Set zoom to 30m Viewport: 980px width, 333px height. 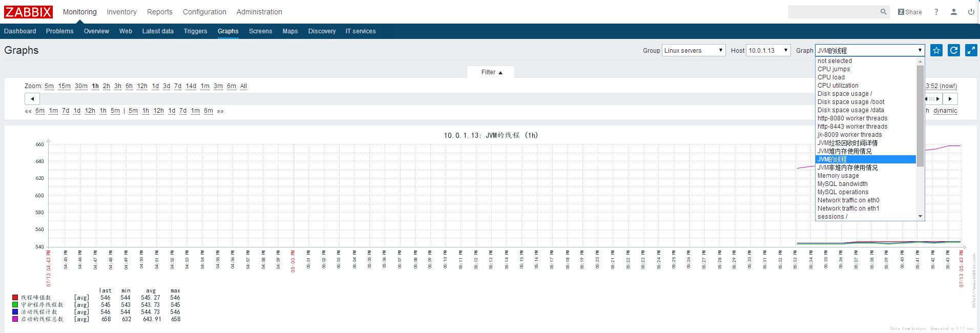click(81, 86)
